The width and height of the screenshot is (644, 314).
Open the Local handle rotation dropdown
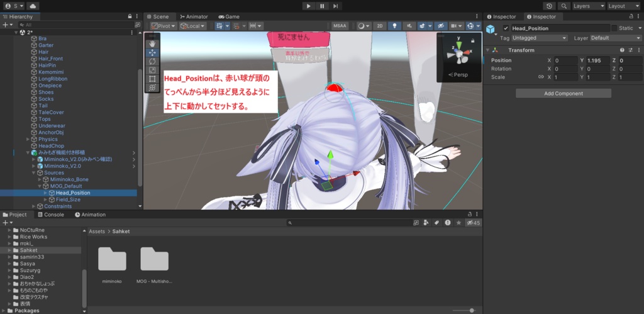[x=192, y=26]
